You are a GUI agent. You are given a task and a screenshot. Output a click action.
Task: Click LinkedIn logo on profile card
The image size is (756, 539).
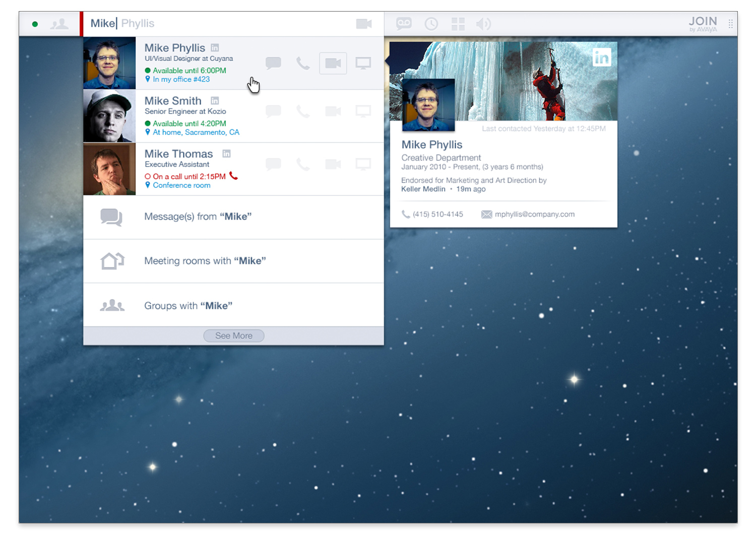[x=602, y=57]
